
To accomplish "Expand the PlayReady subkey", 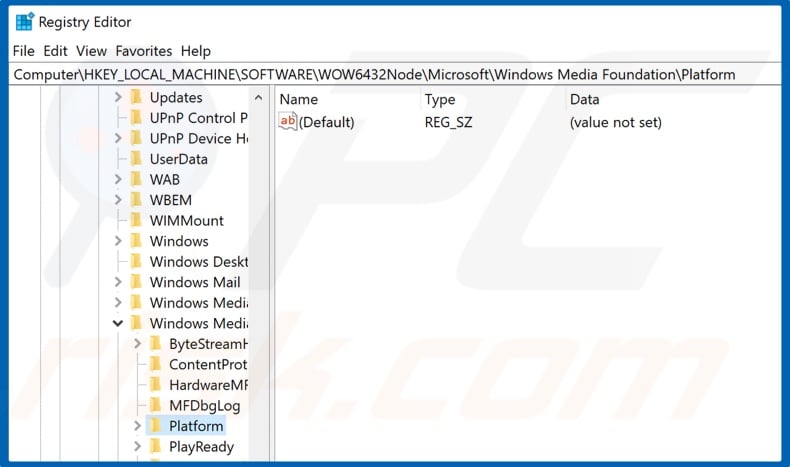I will pos(138,447).
